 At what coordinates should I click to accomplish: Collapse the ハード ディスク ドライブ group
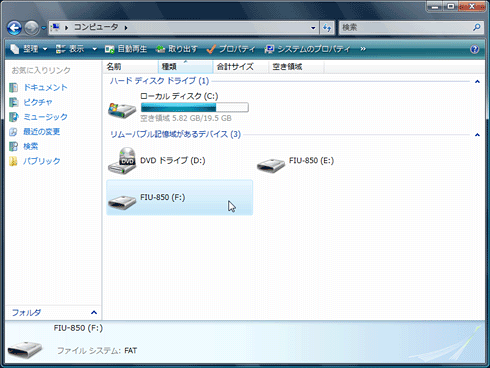[477, 81]
